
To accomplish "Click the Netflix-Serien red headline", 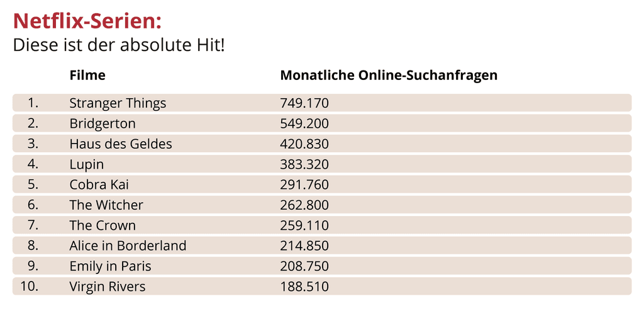I will [x=87, y=21].
